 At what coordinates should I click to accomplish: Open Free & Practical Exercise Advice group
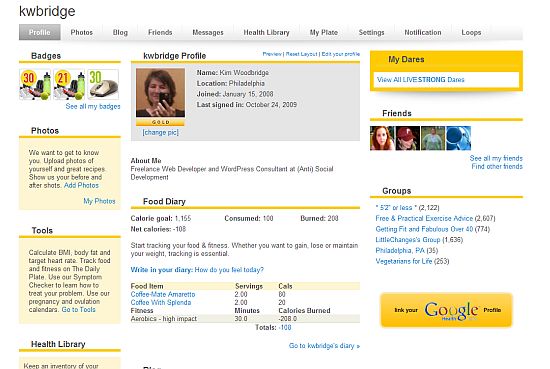(x=424, y=218)
